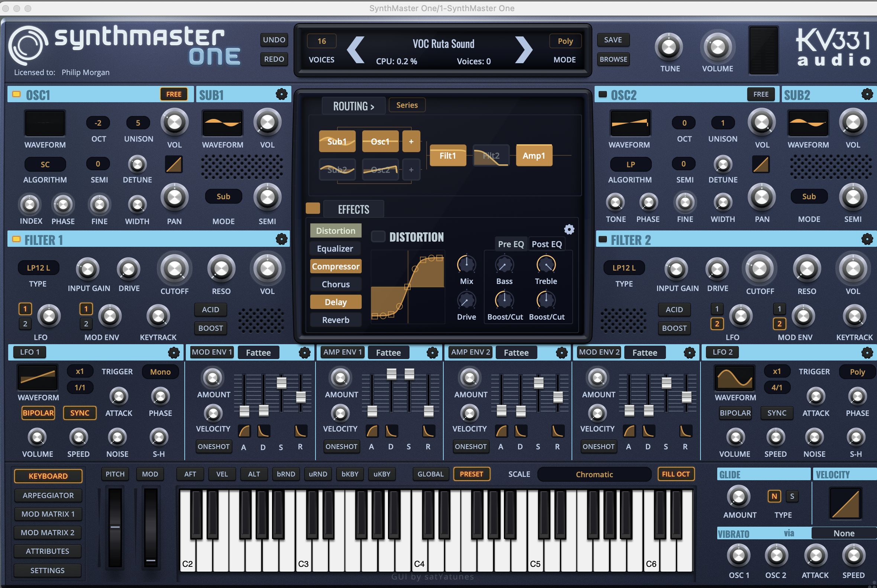Enable Filter 1 ACID mode
The height and width of the screenshot is (588, 877).
210,310
